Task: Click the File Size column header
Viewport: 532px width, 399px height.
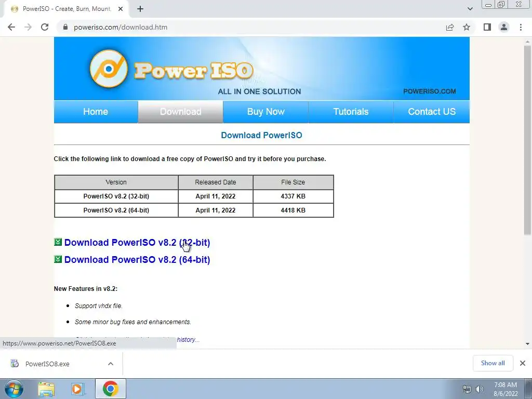Action: pos(293,182)
